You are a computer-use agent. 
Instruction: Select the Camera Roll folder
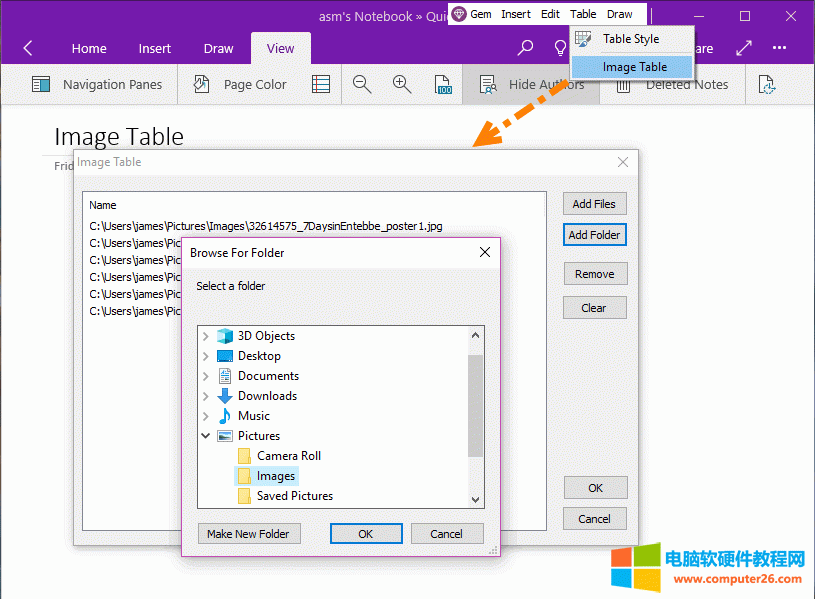point(288,456)
